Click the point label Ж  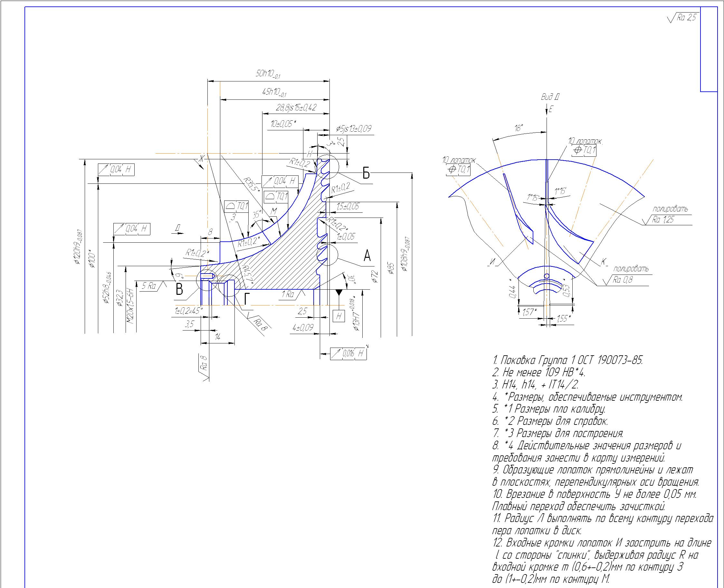pos(201,159)
